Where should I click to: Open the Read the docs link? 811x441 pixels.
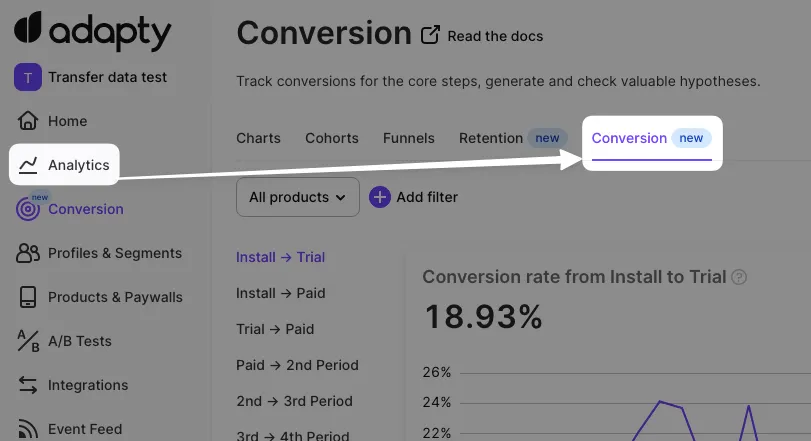point(484,36)
